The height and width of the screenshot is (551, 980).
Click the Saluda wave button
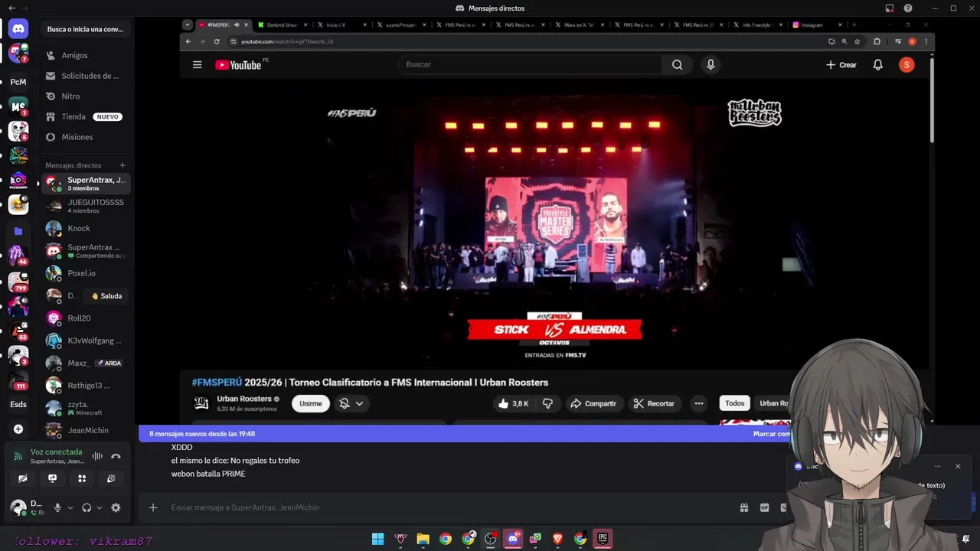coord(106,296)
